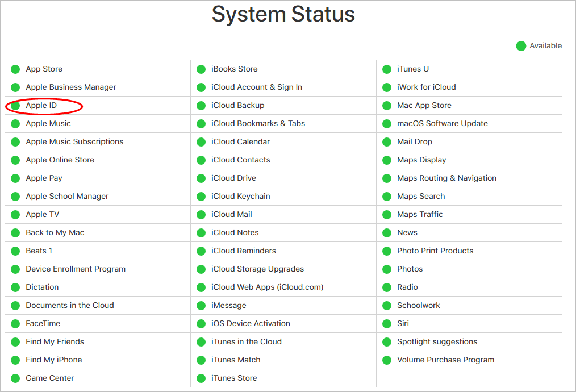
Task: Select the green dot beside Mail Drop
Action: pos(387,142)
